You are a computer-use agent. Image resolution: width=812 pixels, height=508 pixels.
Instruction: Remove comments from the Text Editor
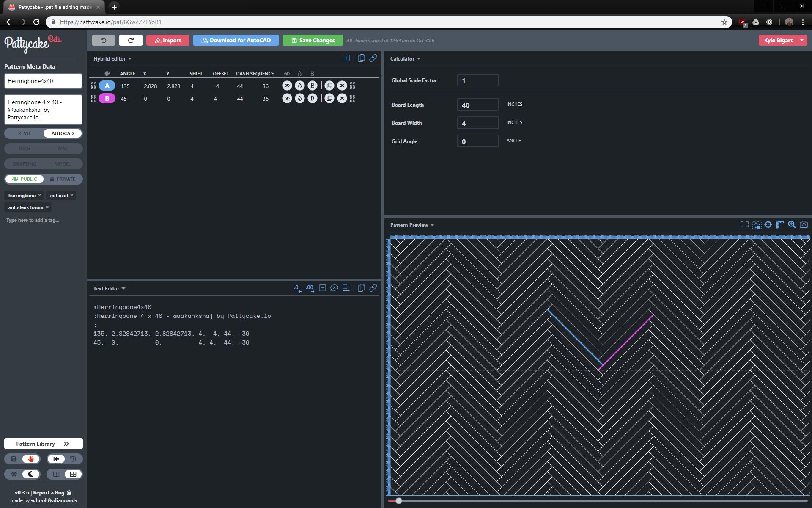coord(334,288)
